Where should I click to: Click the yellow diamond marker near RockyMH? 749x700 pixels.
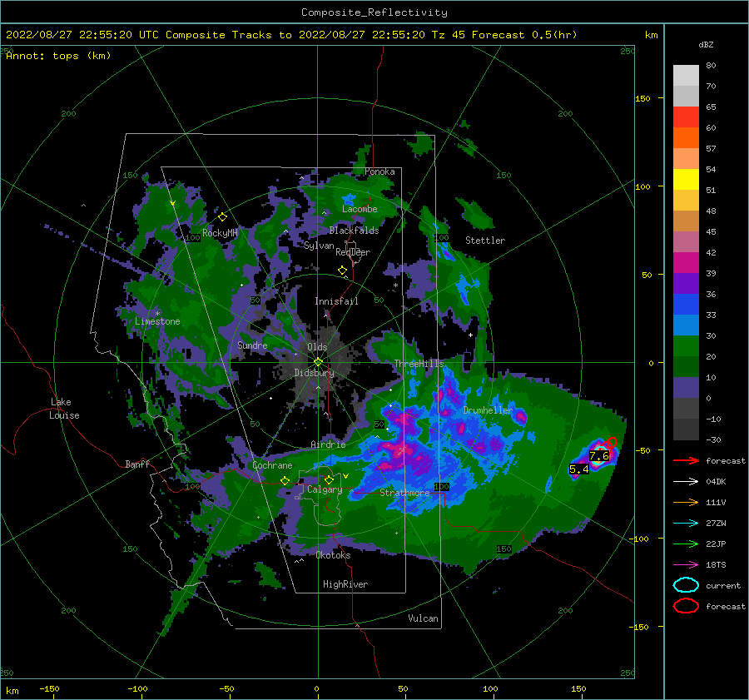click(x=222, y=217)
